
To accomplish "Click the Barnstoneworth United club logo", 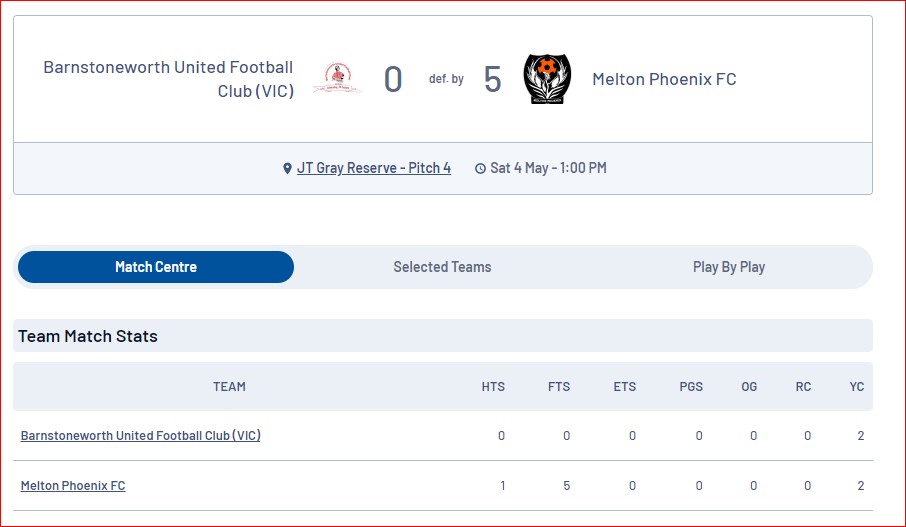I will coord(337,78).
